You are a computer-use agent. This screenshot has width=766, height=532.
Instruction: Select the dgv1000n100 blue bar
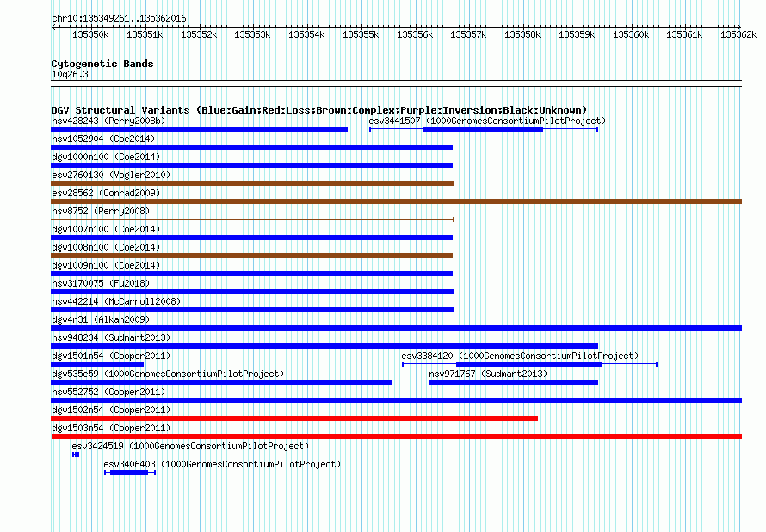coord(251,165)
